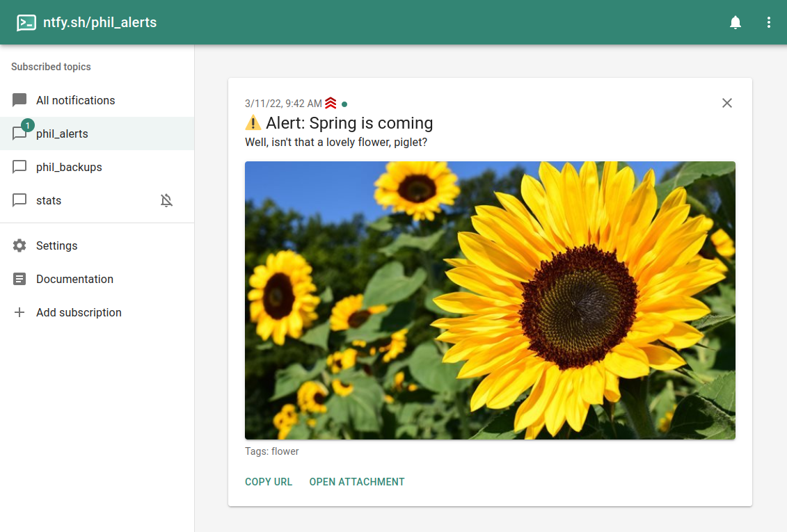This screenshot has width=787, height=532.
Task: Click the All notifications chat bubble icon
Action: 19,99
